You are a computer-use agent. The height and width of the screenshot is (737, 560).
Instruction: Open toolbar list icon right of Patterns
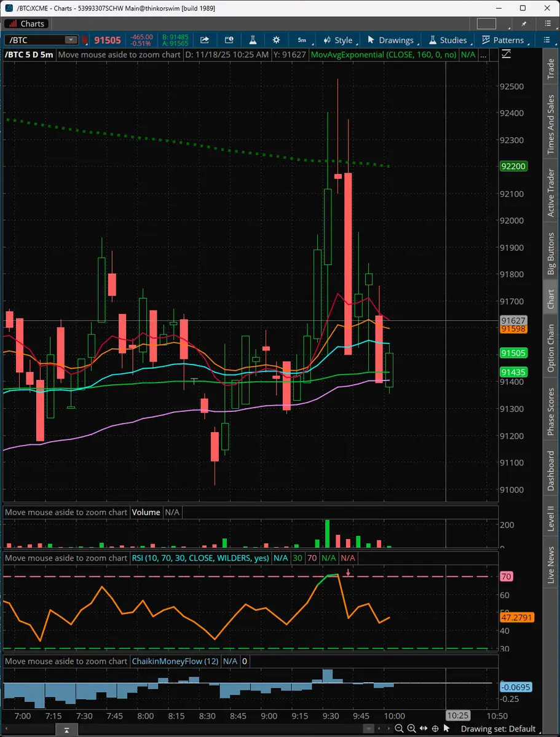click(546, 40)
